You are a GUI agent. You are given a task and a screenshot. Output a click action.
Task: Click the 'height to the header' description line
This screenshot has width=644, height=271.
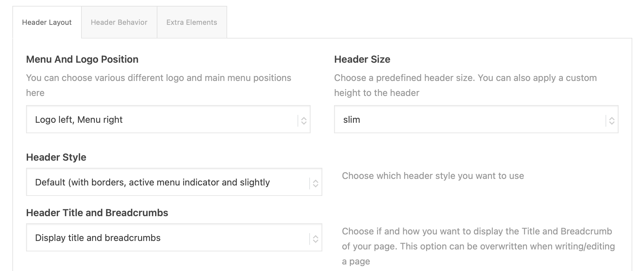point(376,93)
